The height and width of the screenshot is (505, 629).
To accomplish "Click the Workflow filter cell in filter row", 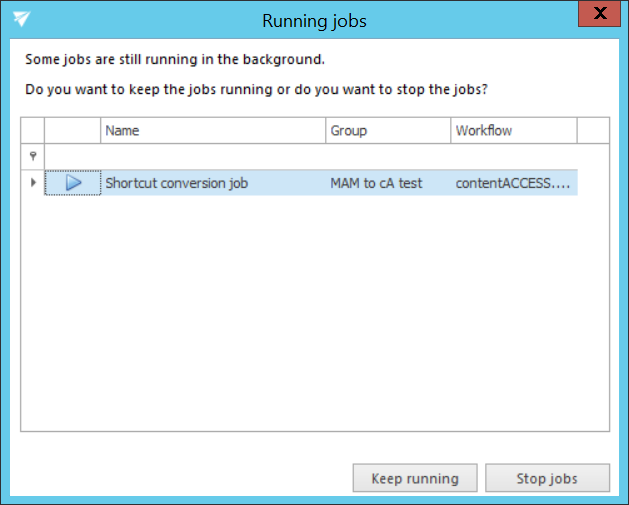I will click(513, 156).
